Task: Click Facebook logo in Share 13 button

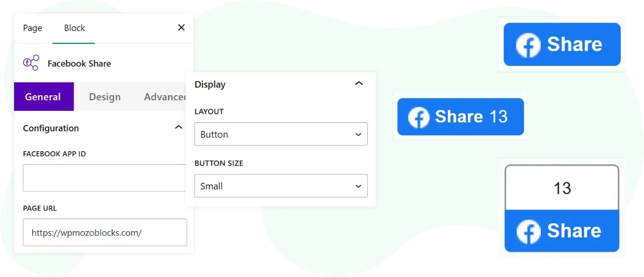Action: [419, 117]
